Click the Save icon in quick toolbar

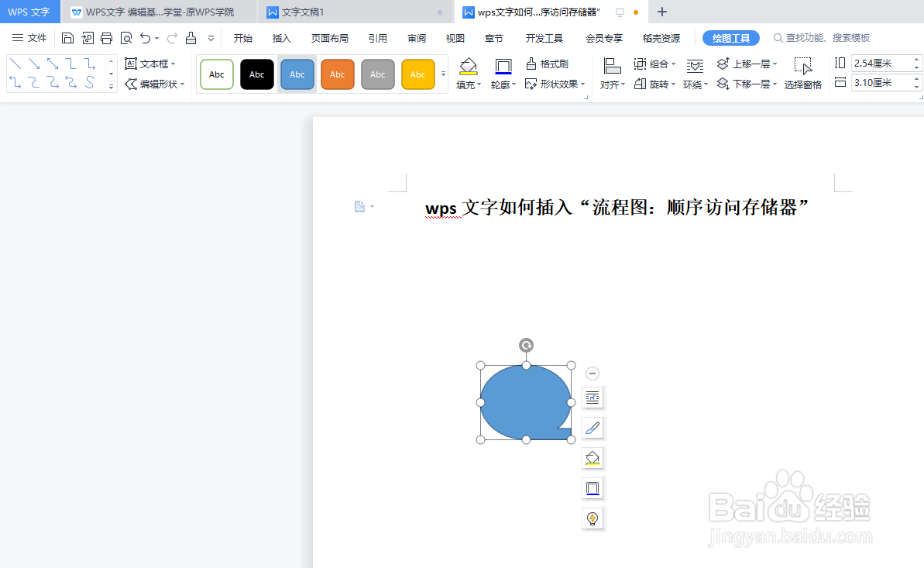click(x=67, y=38)
